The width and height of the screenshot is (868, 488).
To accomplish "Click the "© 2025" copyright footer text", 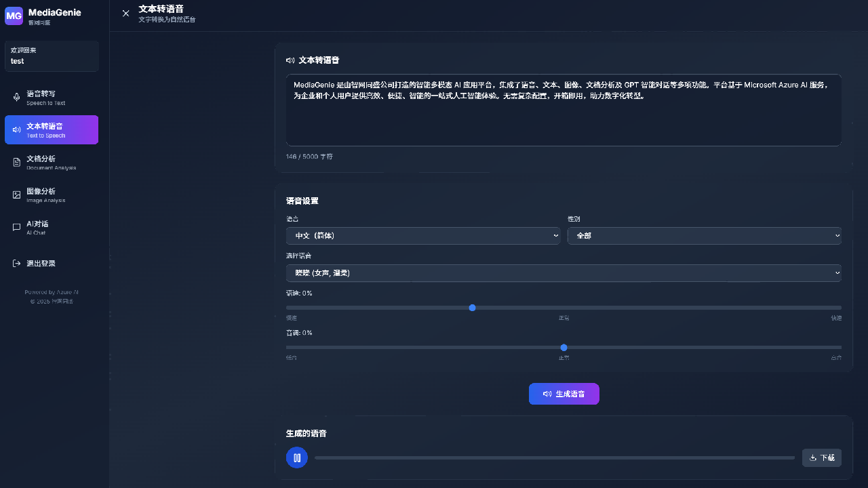I will pyautogui.click(x=52, y=301).
